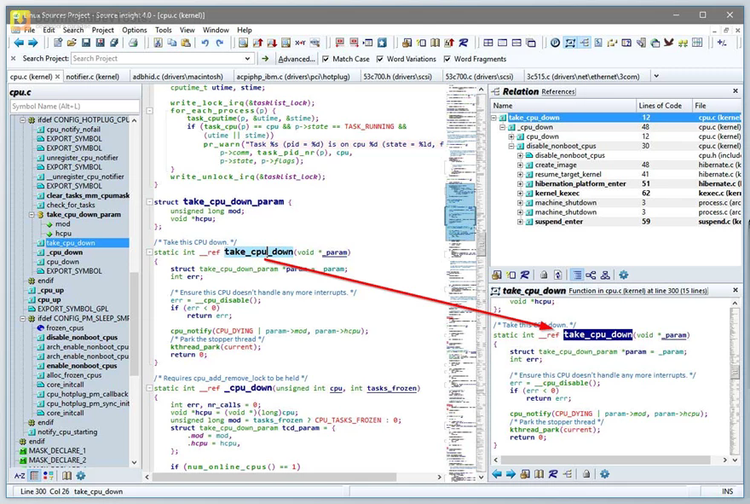Save the current file via floppy icon

pos(86,43)
